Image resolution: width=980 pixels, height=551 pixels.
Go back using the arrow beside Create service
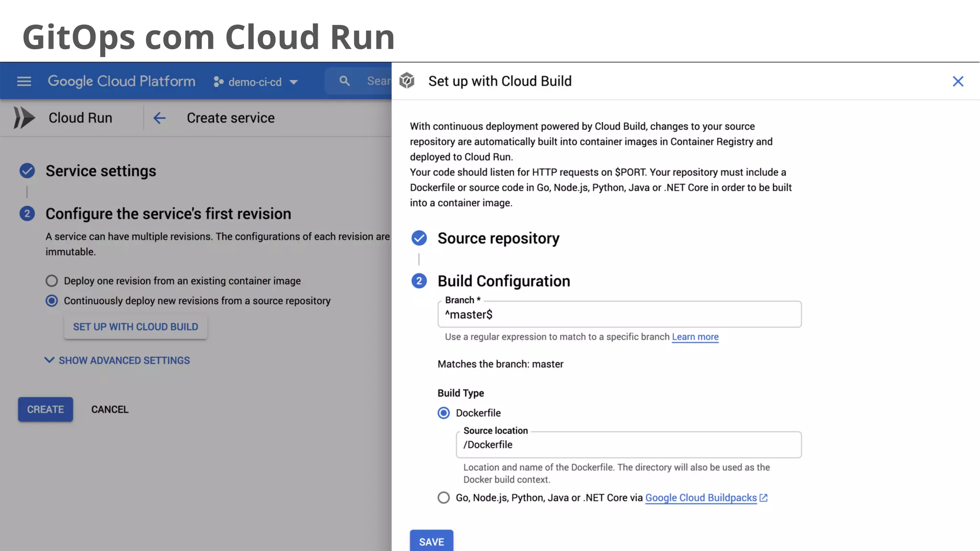click(x=159, y=118)
